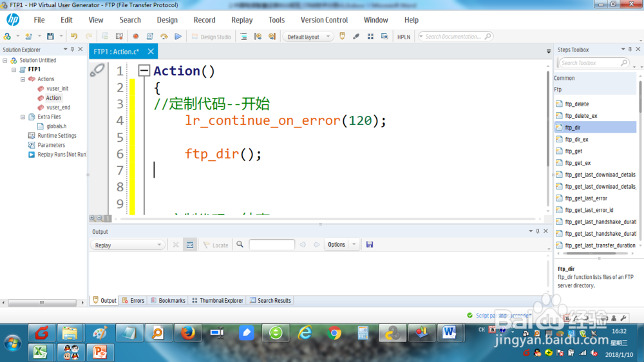The width and height of the screenshot is (644, 362).
Task: Click the Search Documentation field
Action: coord(455,37)
